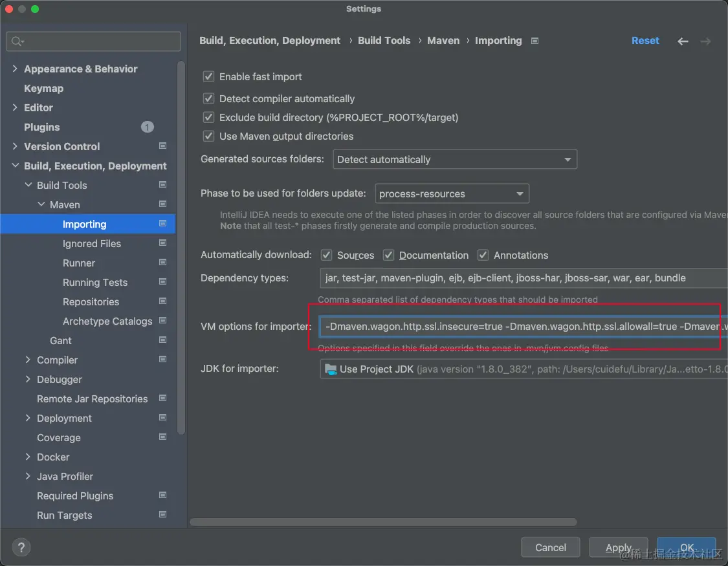Click the JDK folder icon in importer field

pyautogui.click(x=331, y=369)
